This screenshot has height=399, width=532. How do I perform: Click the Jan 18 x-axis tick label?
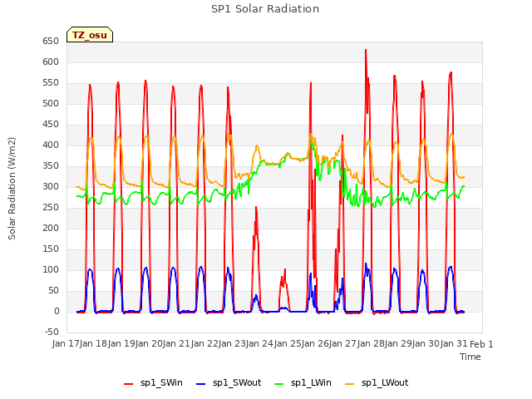94,343
